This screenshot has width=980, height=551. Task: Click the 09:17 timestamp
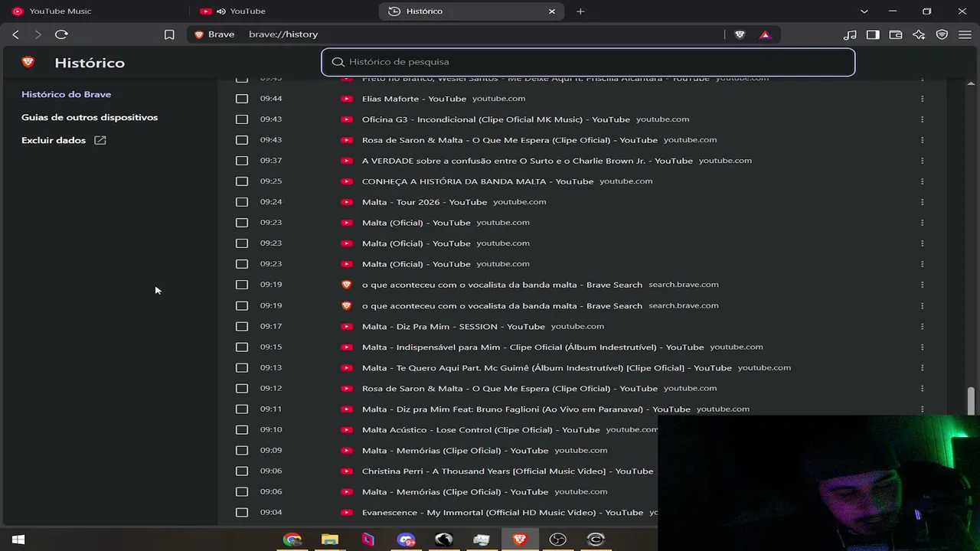271,326
